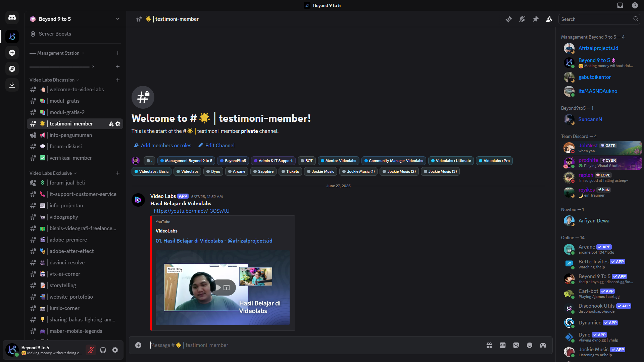Open the GIF picker
The height and width of the screenshot is (362, 644).
[503, 345]
